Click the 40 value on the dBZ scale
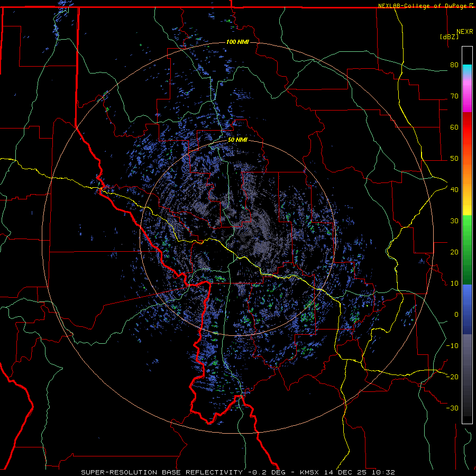Screen dimensions: 476x476 pos(454,190)
